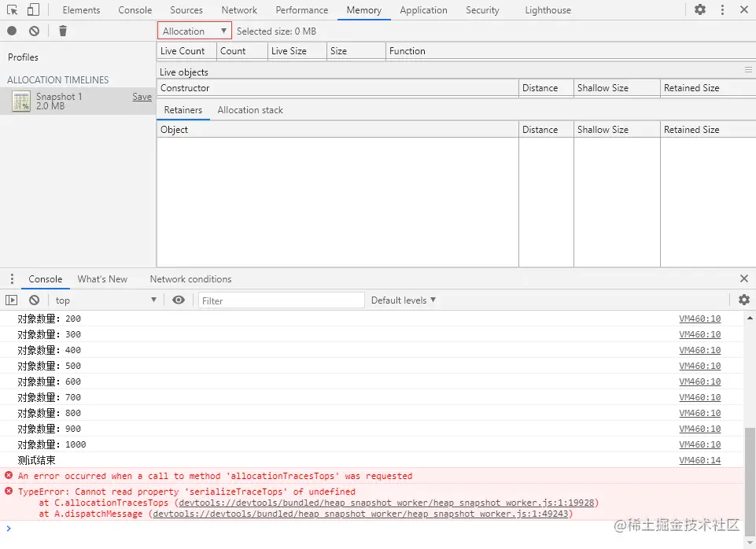The width and height of the screenshot is (756, 549).
Task: Sort Retainers by the Object column header
Action: [x=337, y=129]
